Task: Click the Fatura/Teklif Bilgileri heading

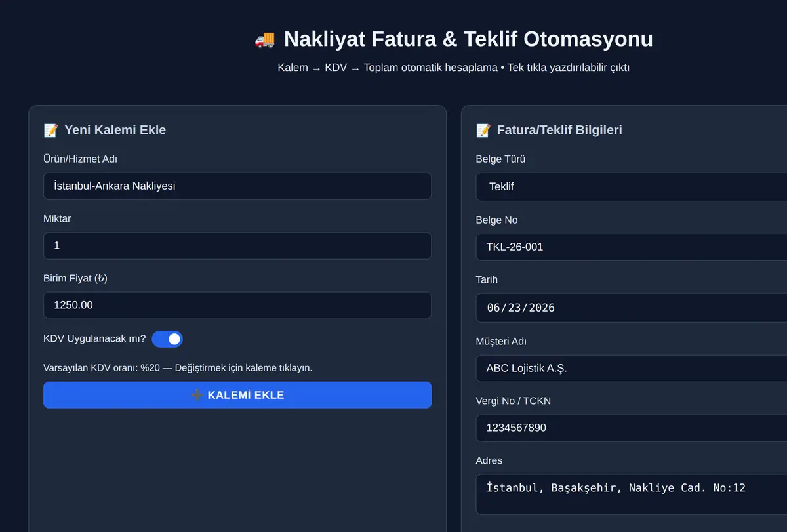Action: pyautogui.click(x=559, y=130)
